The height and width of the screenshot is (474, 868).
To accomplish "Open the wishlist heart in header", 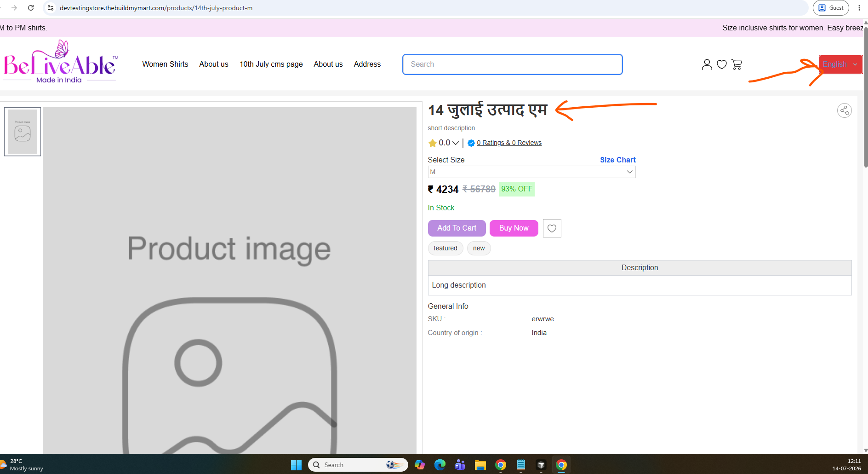I will click(x=722, y=64).
